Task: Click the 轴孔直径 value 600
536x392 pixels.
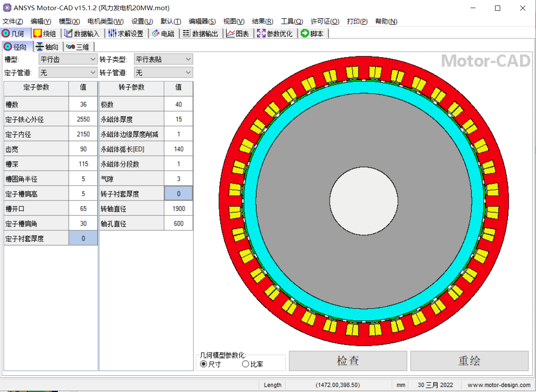Action: tap(179, 223)
